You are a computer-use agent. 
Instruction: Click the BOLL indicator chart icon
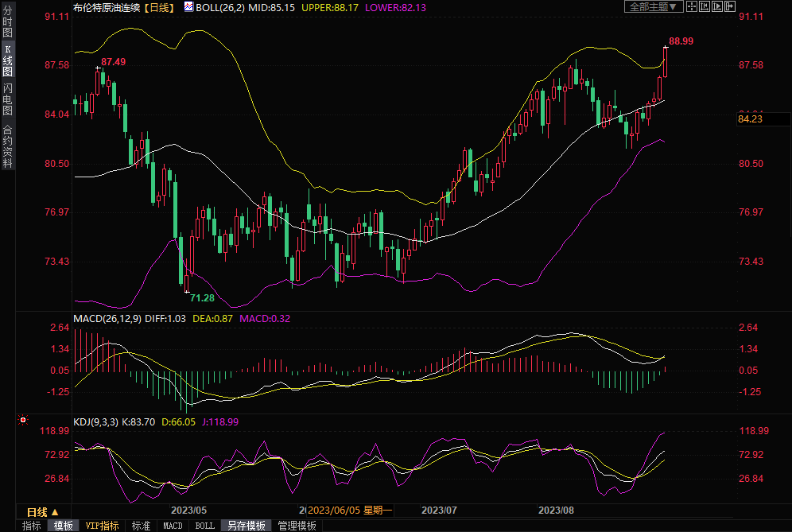tap(188, 6)
